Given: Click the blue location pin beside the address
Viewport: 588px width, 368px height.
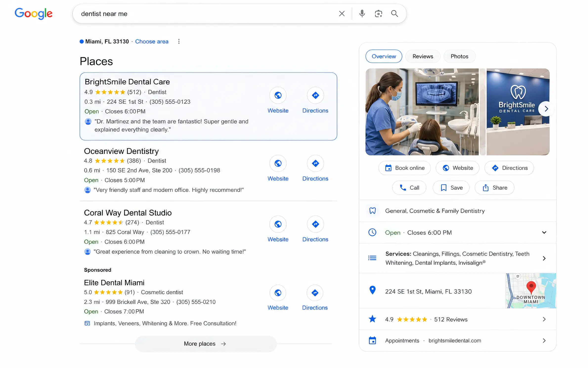Looking at the screenshot, I should click(372, 290).
